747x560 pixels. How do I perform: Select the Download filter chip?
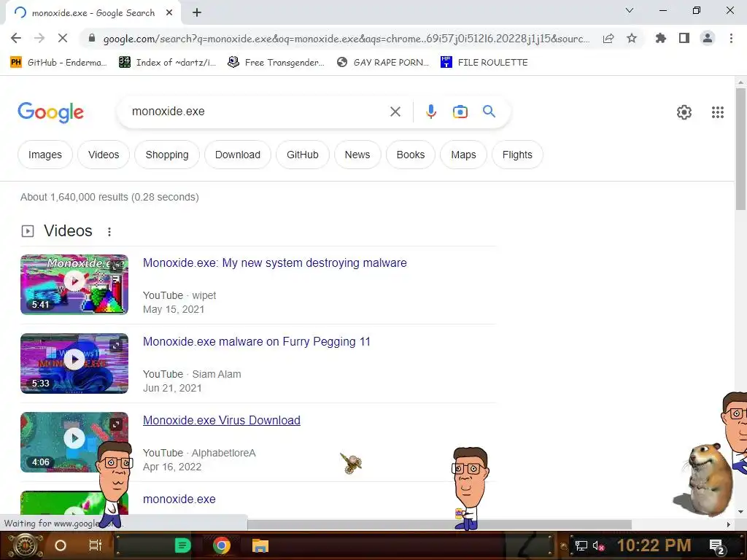(238, 155)
